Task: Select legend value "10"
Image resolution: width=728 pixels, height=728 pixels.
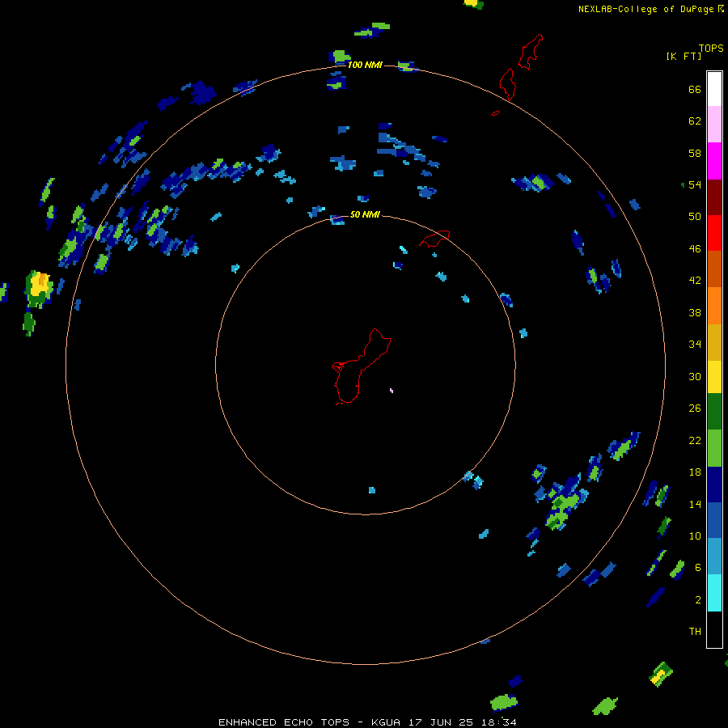Action: tap(695, 535)
